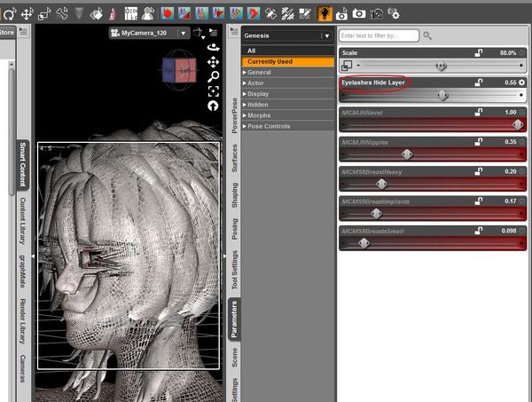This screenshot has height=402, width=532.
Task: Click the Scale minus decrement button
Action: 358,65
